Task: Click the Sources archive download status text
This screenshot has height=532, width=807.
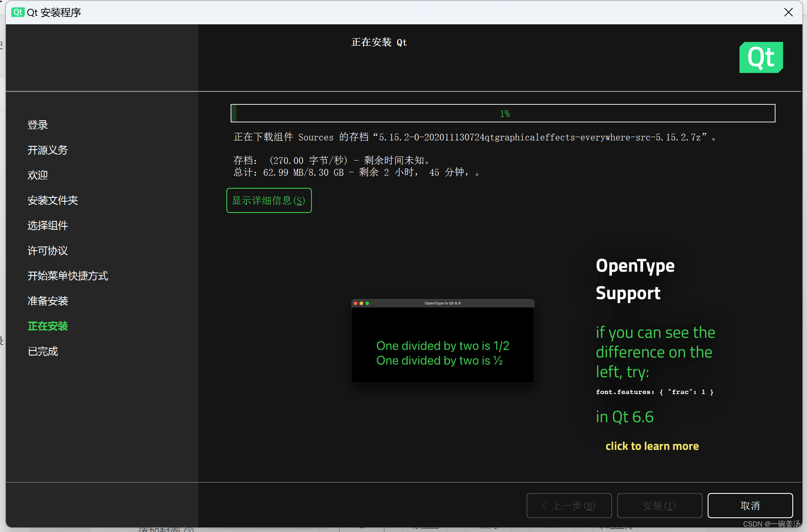Action: pos(475,137)
